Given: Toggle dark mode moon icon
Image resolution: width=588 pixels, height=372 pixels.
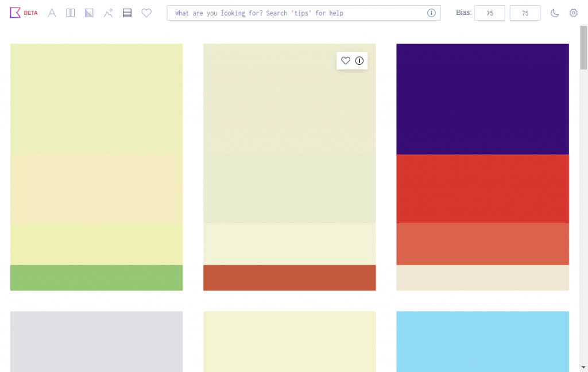Looking at the screenshot, I should click(555, 13).
